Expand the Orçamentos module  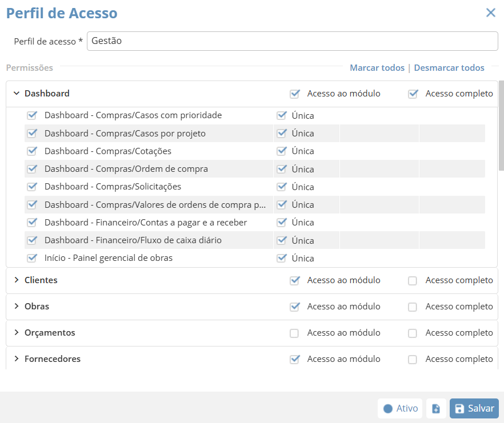click(17, 333)
